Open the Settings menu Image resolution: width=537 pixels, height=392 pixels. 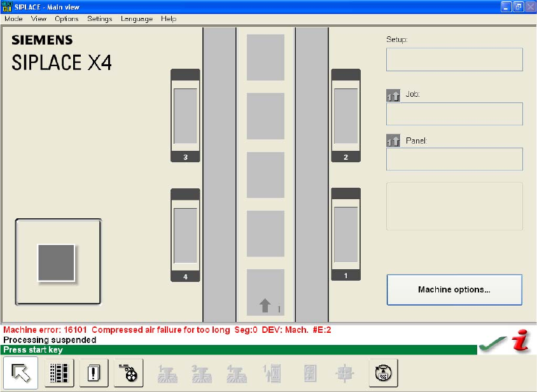point(100,19)
